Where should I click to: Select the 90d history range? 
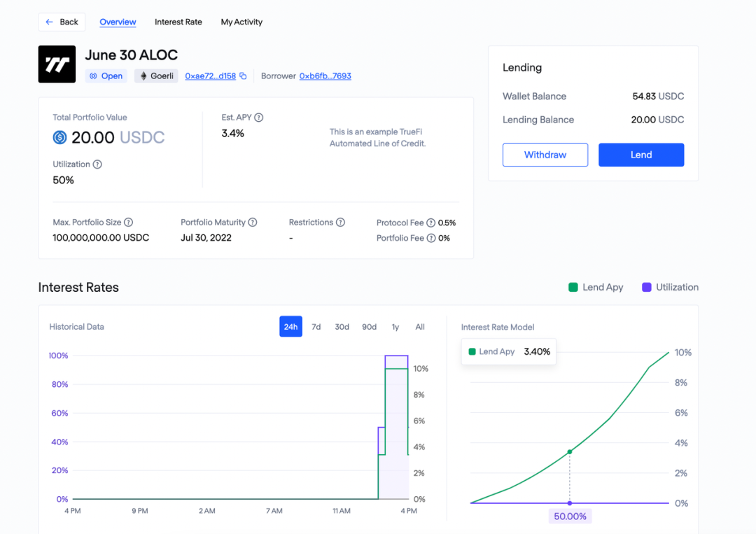pyautogui.click(x=369, y=327)
